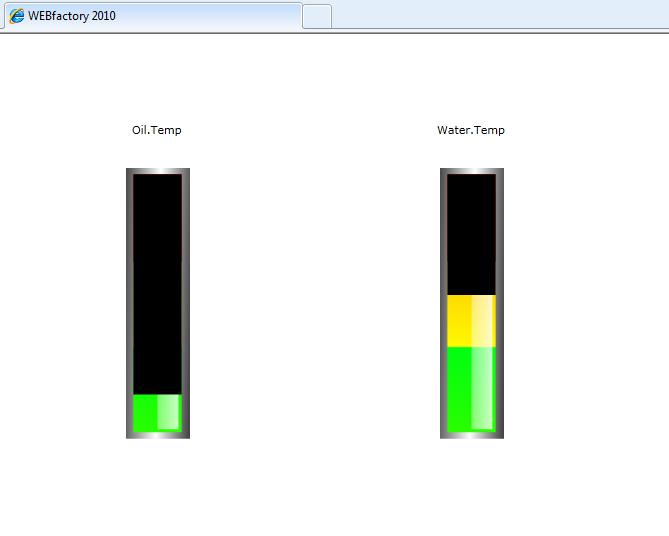Screen dimensions: 669x536
Task: Click the light green highlight in Water.Temp bar
Action: [x=483, y=388]
